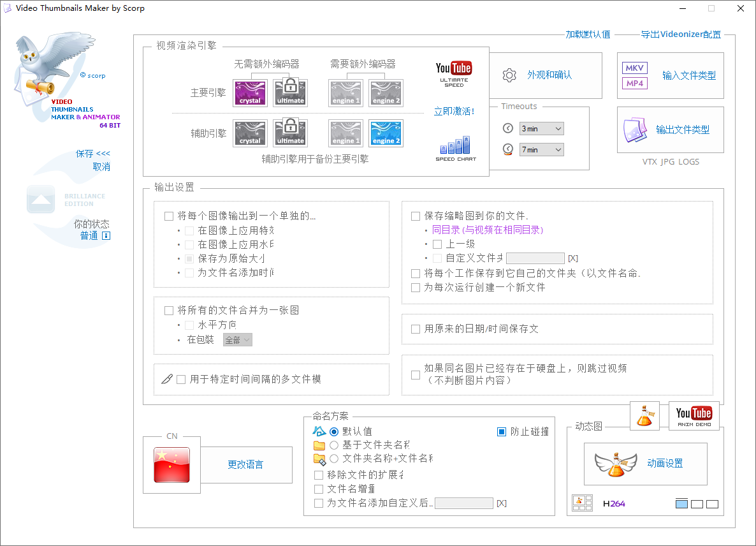Click the gear icon next to 外观和确认
Viewport: 756px width, 546px height.
(509, 75)
